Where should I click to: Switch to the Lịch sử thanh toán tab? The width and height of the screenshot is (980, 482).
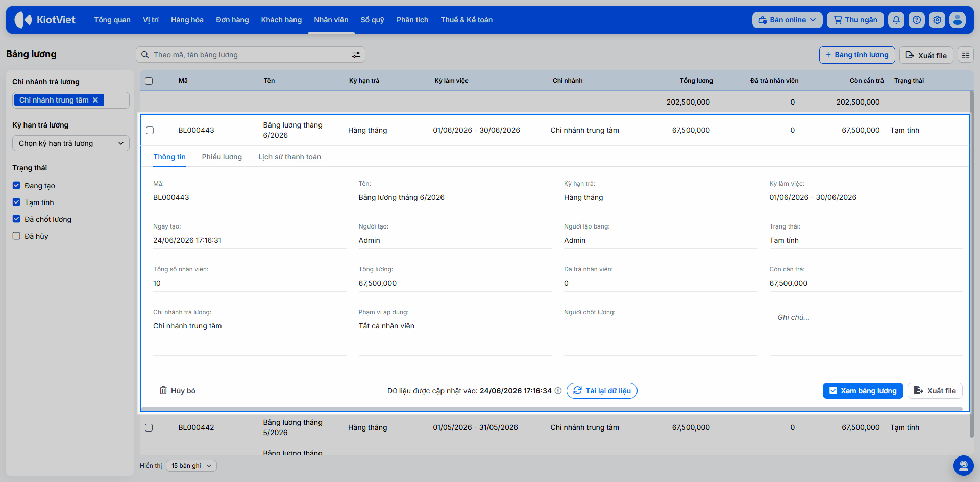(x=290, y=157)
